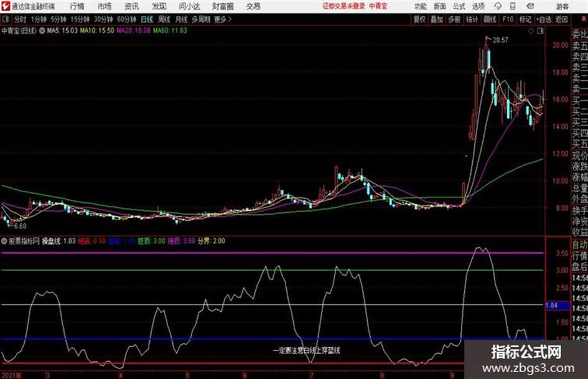Click the 复权 toolbar button
This screenshot has width=588, height=379.
click(419, 19)
